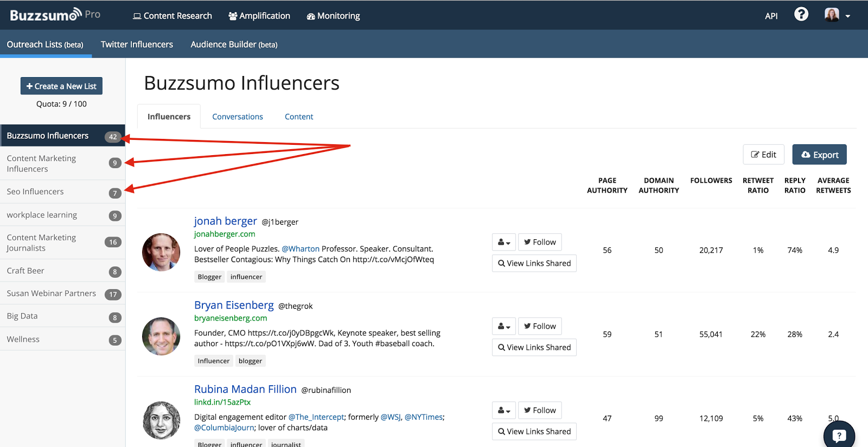Follow jonah berger on Twitter

[540, 242]
